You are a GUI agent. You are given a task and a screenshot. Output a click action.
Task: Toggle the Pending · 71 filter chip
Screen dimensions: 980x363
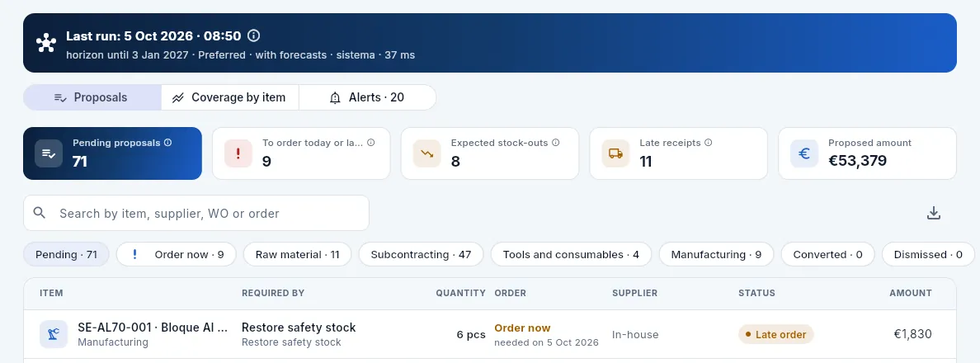[x=66, y=254]
